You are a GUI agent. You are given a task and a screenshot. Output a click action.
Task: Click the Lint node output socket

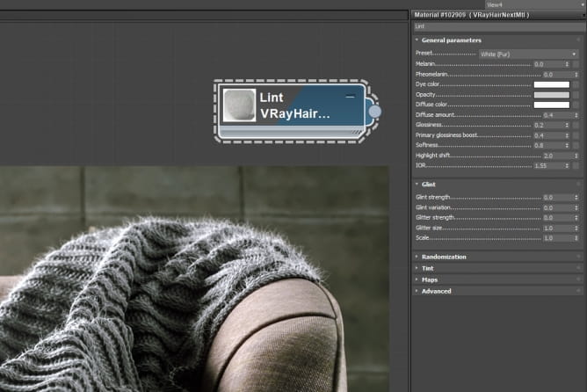[374, 112]
